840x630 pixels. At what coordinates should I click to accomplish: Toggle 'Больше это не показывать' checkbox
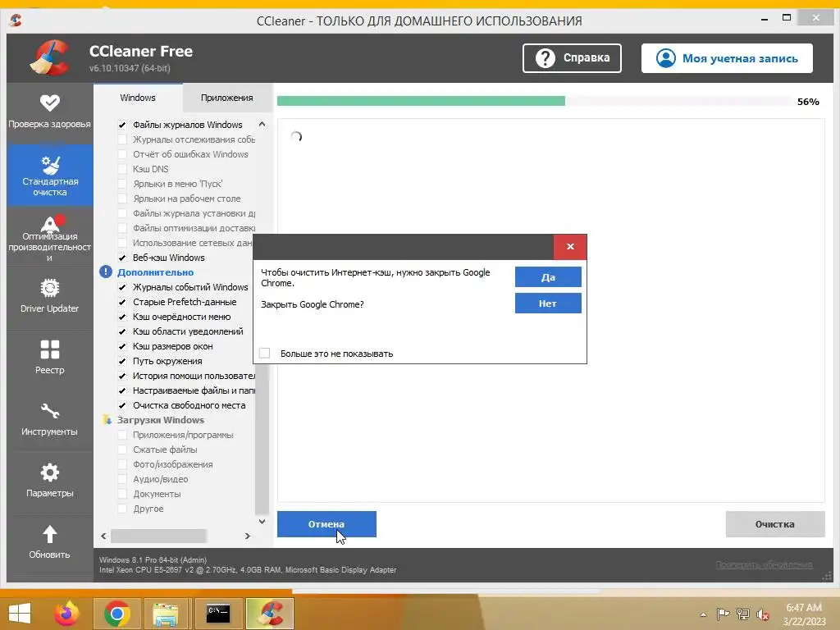265,353
